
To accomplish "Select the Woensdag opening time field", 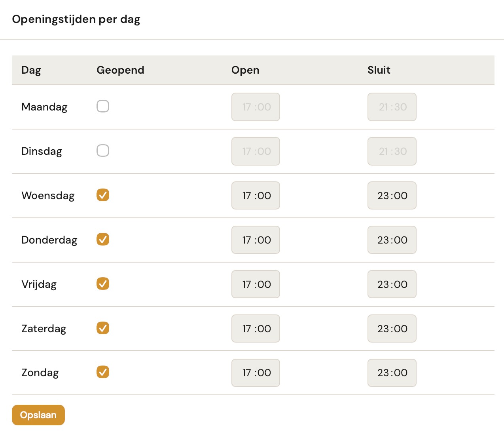I will 256,195.
